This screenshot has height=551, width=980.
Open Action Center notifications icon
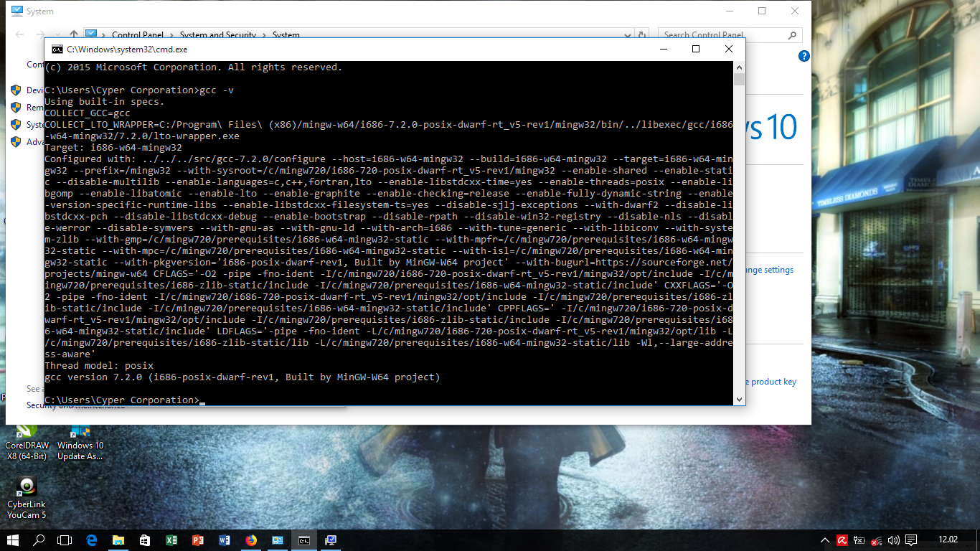(911, 540)
